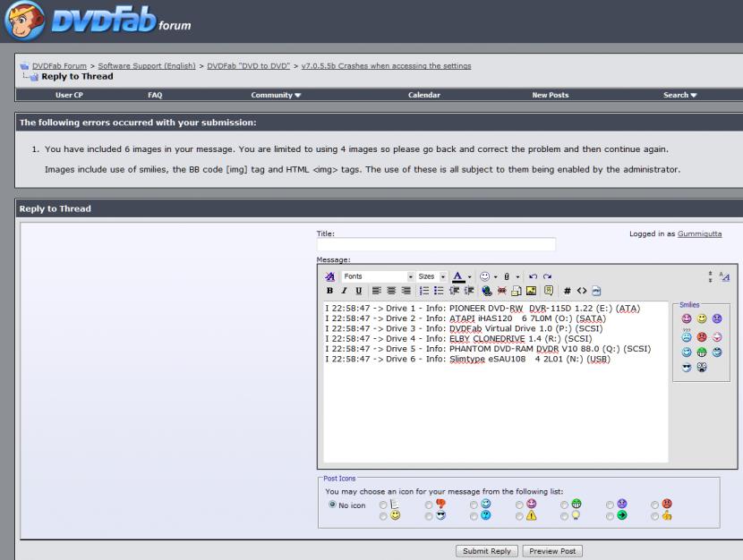Open the FAQ page
The image size is (743, 560).
pyautogui.click(x=155, y=95)
